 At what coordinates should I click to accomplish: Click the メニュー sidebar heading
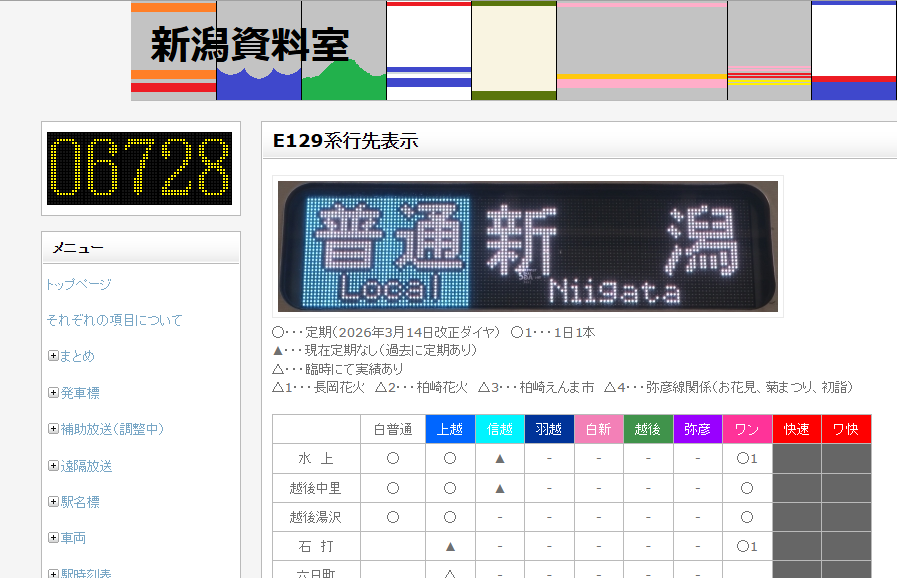(x=78, y=248)
